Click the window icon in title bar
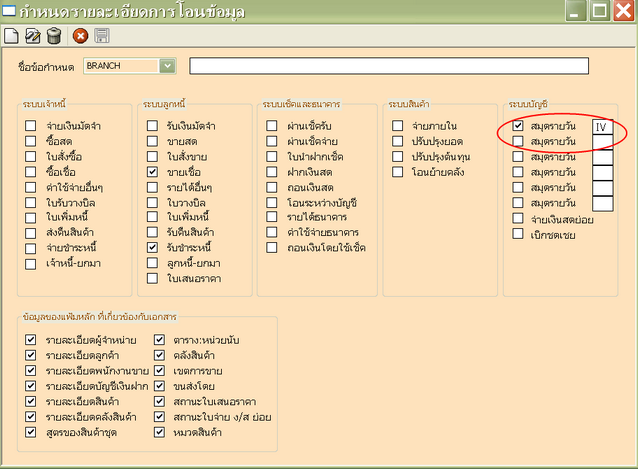The image size is (638, 469). pos(9,11)
